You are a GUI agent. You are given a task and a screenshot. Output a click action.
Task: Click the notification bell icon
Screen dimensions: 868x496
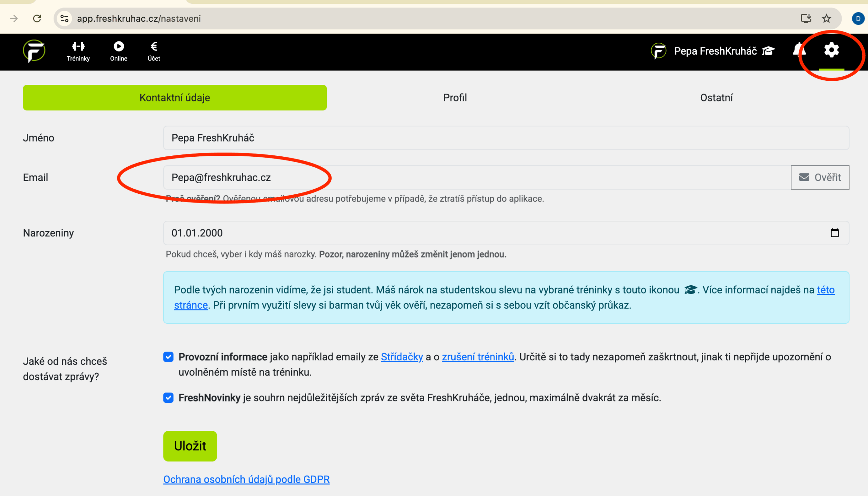tap(798, 51)
